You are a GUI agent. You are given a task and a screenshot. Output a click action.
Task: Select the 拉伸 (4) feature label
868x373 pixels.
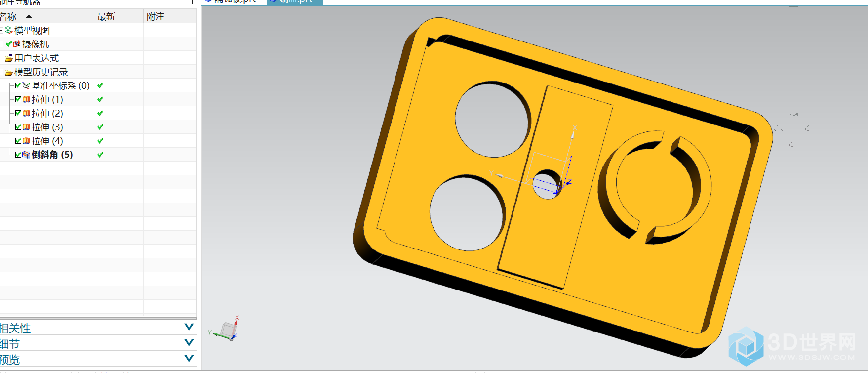pyautogui.click(x=47, y=141)
